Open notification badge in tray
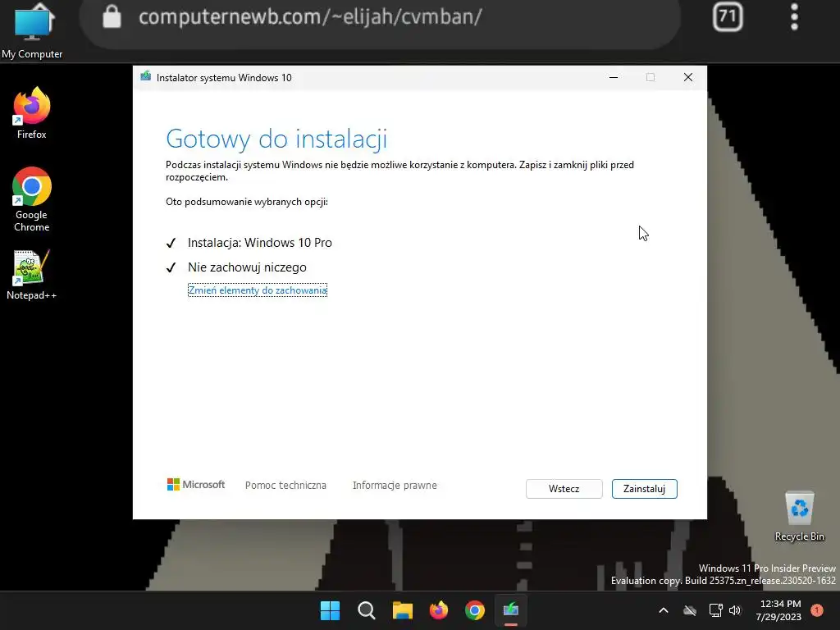This screenshot has height=630, width=840. [817, 610]
